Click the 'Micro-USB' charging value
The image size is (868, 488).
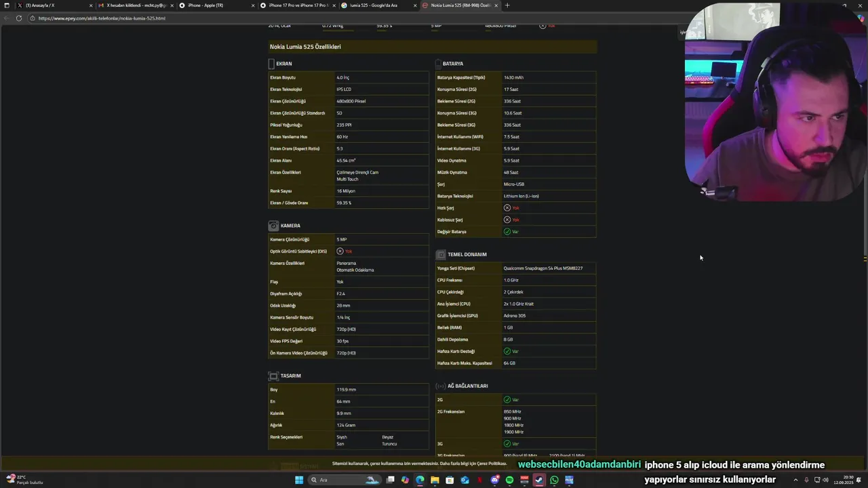pos(514,184)
